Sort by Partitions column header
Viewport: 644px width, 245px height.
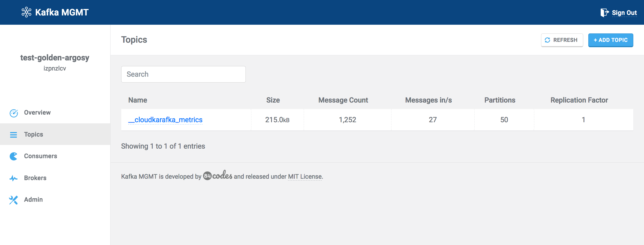pos(500,100)
